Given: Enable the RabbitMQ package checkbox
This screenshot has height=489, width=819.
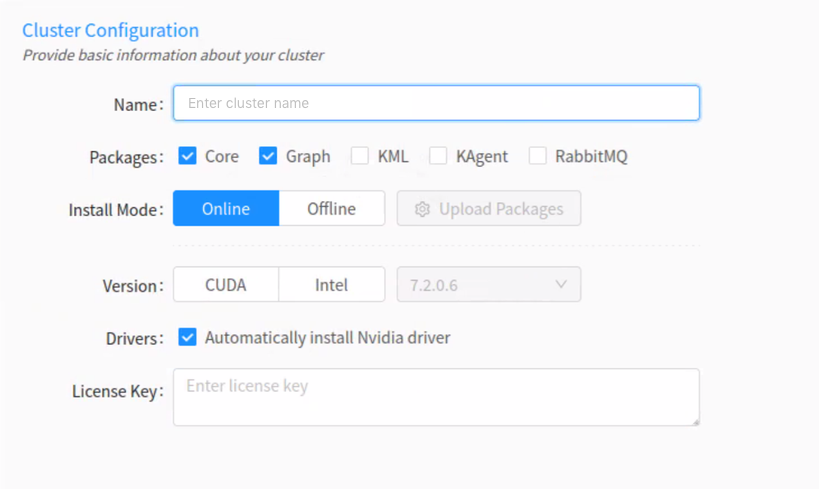Looking at the screenshot, I should coord(537,156).
